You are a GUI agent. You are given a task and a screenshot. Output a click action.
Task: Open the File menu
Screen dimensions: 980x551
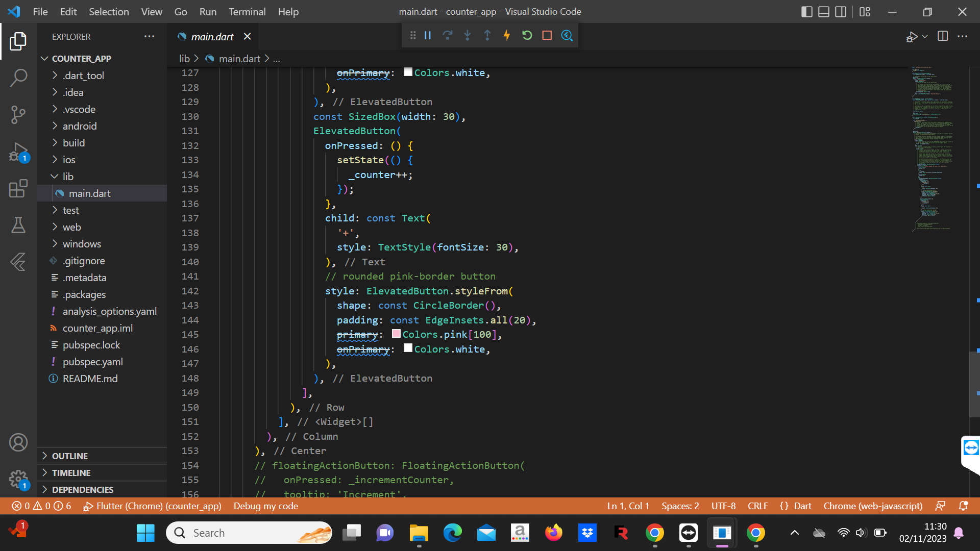click(x=40, y=12)
